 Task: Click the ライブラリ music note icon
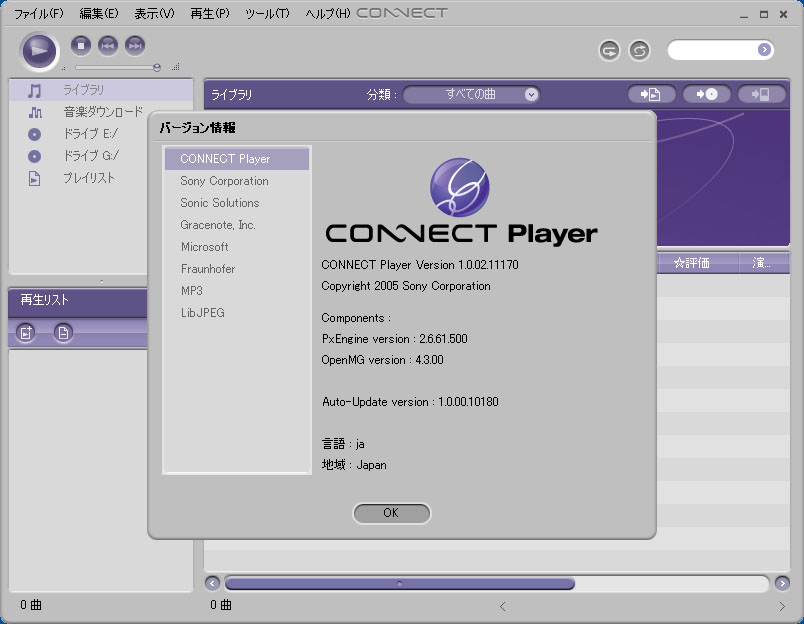[34, 91]
